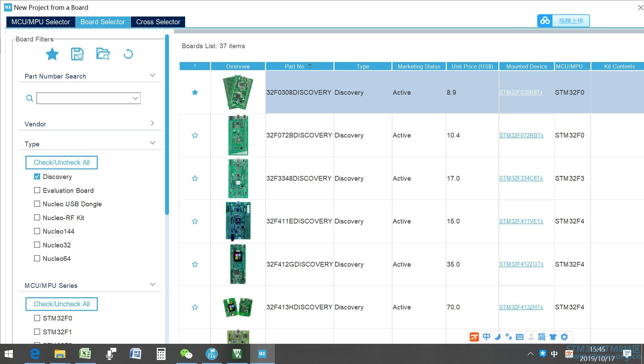Select the 32F0308DISCOVERY board thumbnail
The image size is (644, 364).
tap(238, 92)
